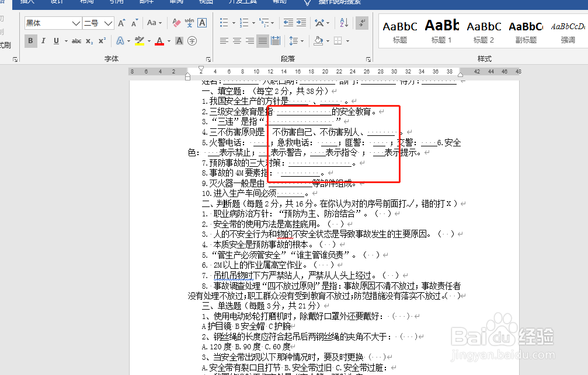Expand highlight color dropdown arrow

149,41
